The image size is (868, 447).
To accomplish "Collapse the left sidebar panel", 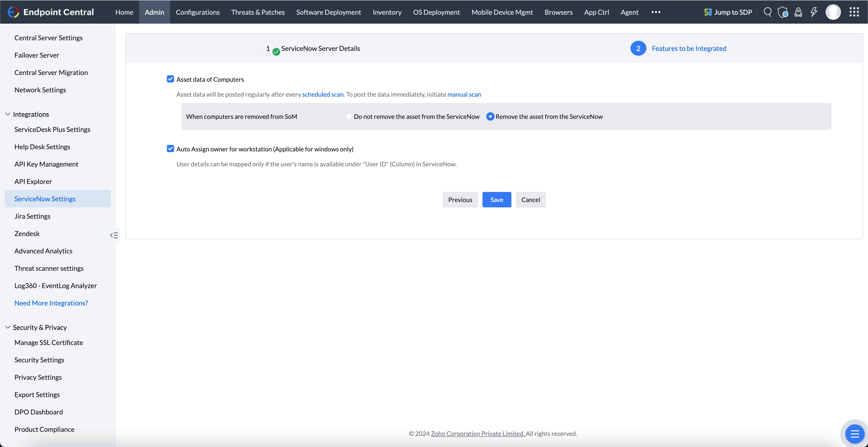I will point(114,235).
